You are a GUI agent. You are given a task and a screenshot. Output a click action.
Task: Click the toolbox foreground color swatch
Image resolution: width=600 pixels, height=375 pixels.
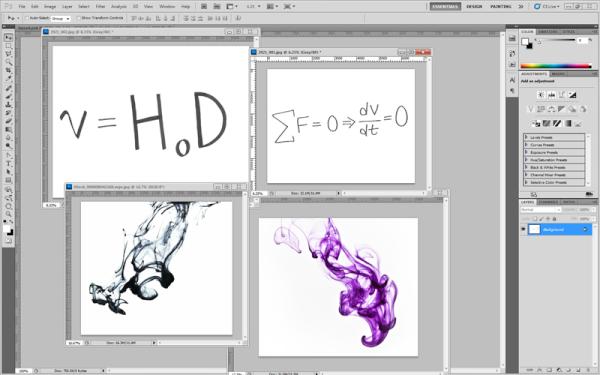(x=7, y=229)
